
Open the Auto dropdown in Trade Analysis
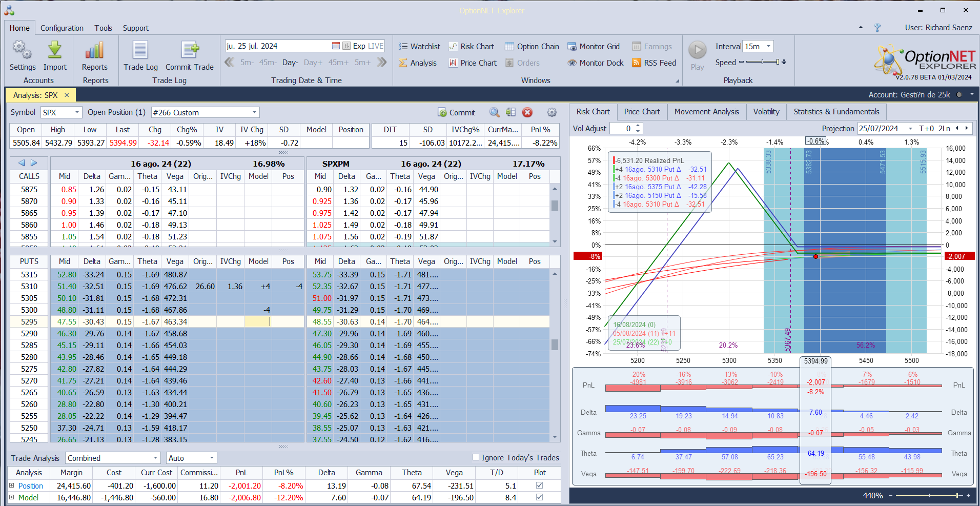coord(212,458)
